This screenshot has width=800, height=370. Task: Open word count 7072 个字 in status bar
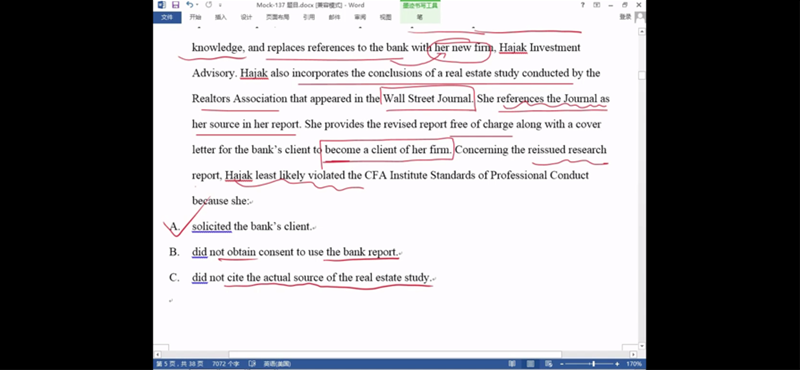(226, 364)
